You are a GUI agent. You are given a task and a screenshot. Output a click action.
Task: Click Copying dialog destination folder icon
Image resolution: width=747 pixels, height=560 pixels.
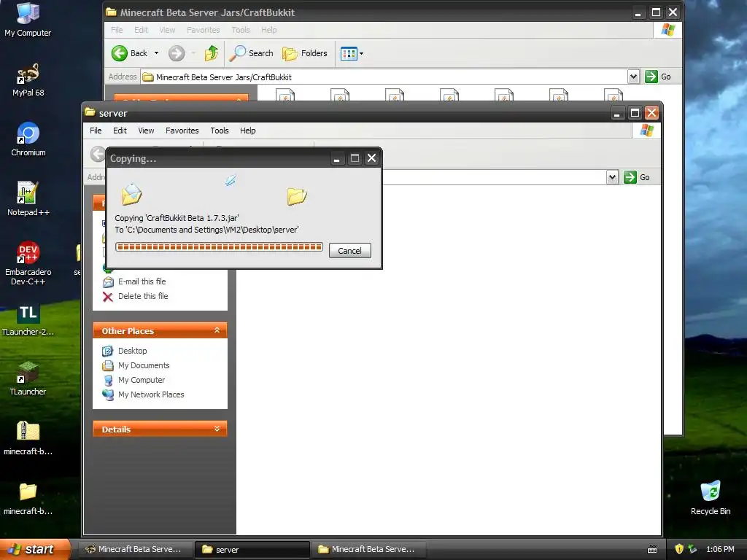click(297, 195)
